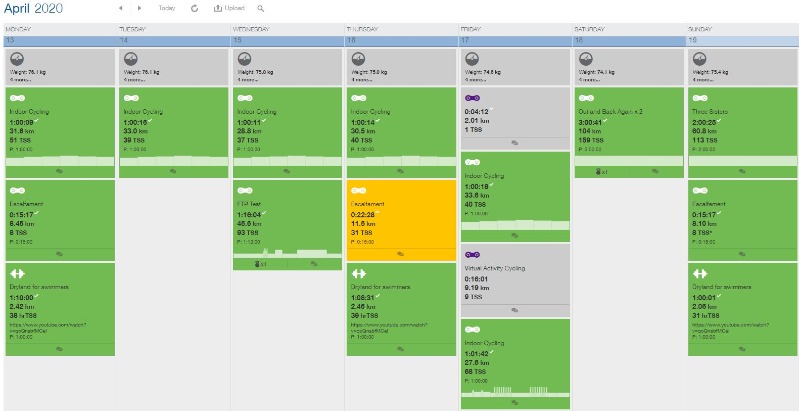
Task: Click the refresh calendar icon
Action: coord(194,8)
